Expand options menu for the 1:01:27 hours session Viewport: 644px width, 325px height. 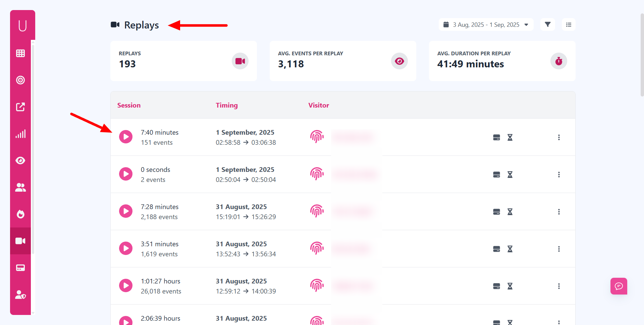(559, 286)
